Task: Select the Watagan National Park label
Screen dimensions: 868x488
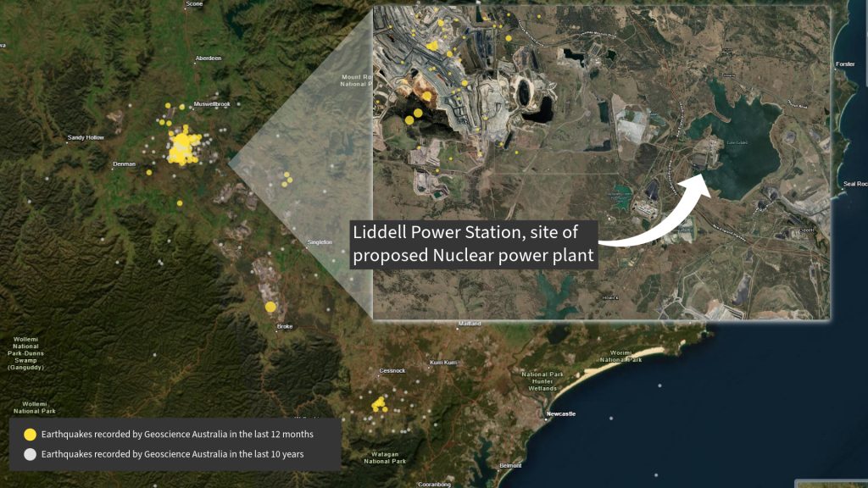Action: coord(385,457)
